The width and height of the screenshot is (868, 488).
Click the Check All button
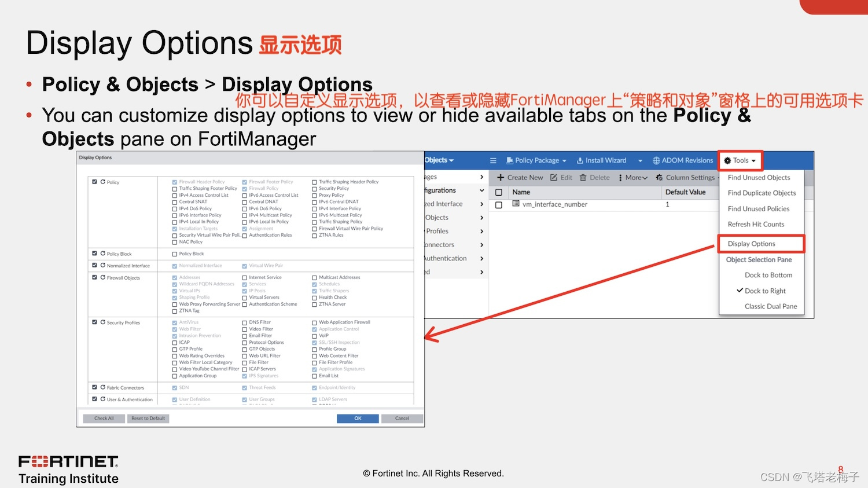click(104, 419)
